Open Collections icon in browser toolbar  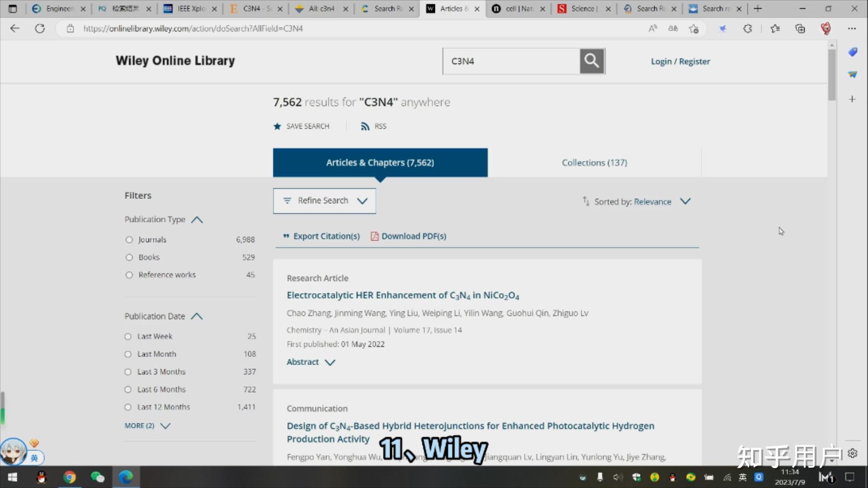[x=800, y=28]
